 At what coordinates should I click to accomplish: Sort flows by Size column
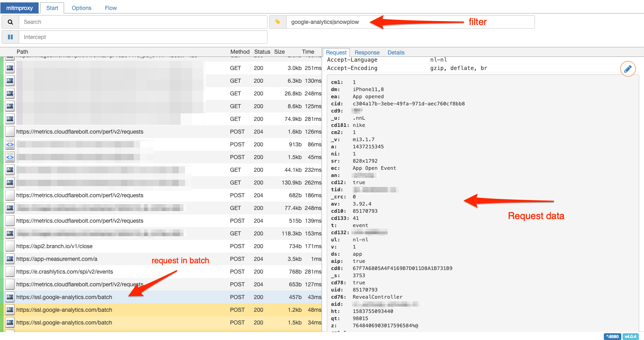[x=279, y=52]
